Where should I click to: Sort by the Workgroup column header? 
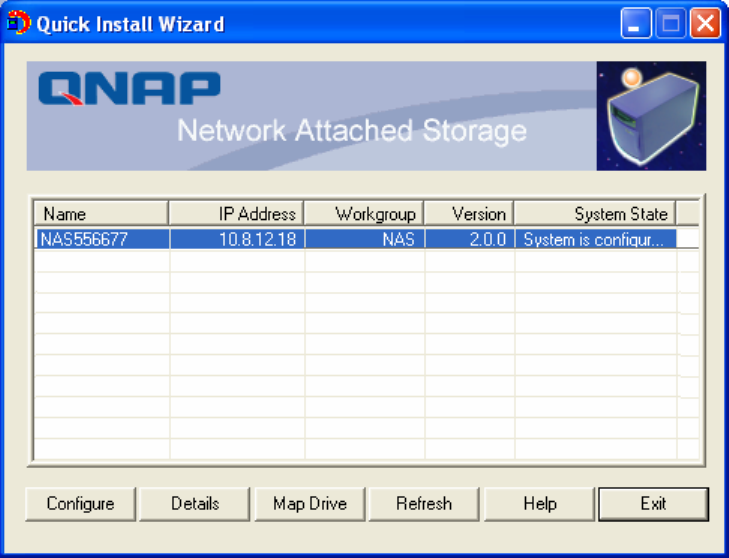[x=364, y=214]
